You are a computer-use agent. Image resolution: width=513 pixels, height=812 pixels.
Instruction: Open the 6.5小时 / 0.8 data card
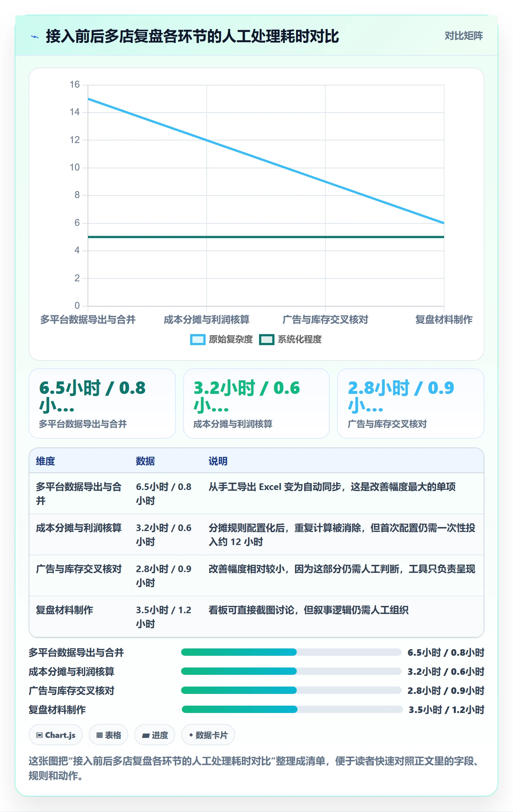[102, 403]
